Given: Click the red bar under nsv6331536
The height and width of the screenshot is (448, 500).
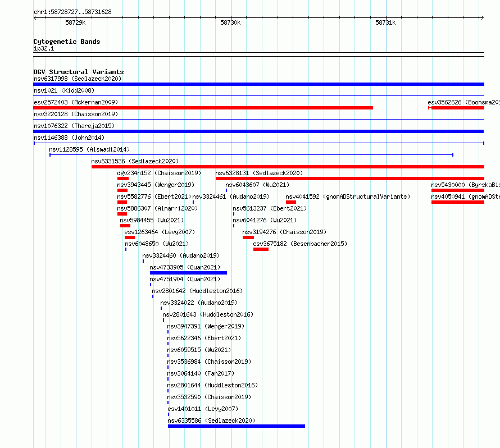Looking at the screenshot, I should (x=288, y=167).
